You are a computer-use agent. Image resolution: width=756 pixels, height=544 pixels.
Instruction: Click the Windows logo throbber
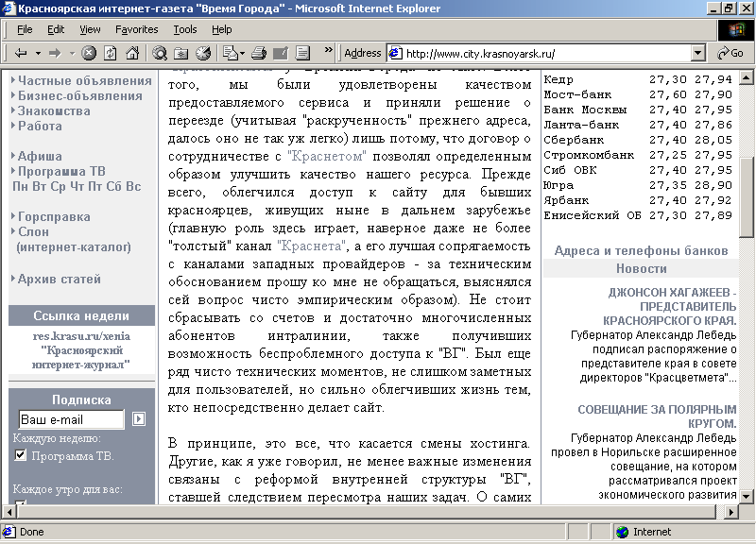(x=736, y=30)
